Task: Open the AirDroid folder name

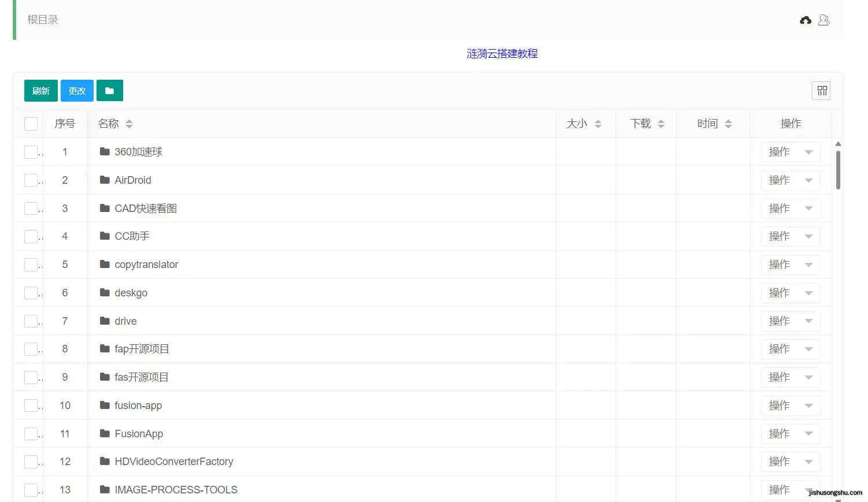Action: point(133,180)
